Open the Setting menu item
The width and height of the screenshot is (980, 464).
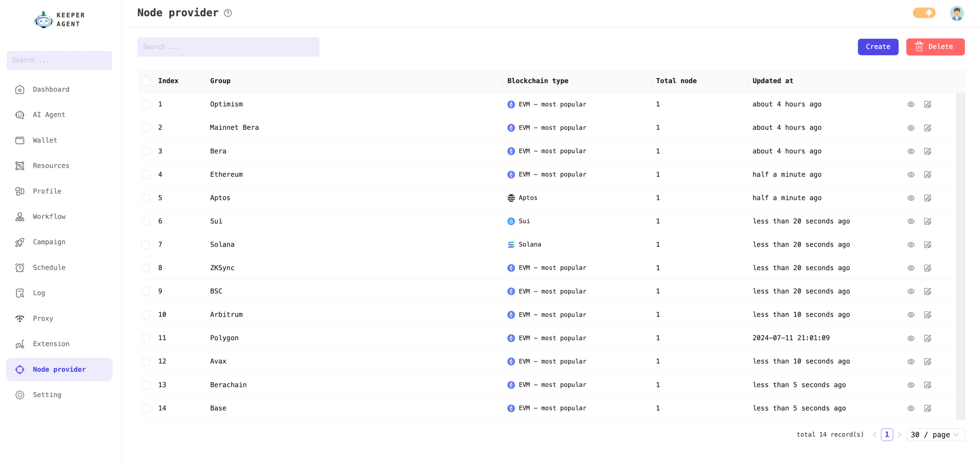pyautogui.click(x=47, y=395)
